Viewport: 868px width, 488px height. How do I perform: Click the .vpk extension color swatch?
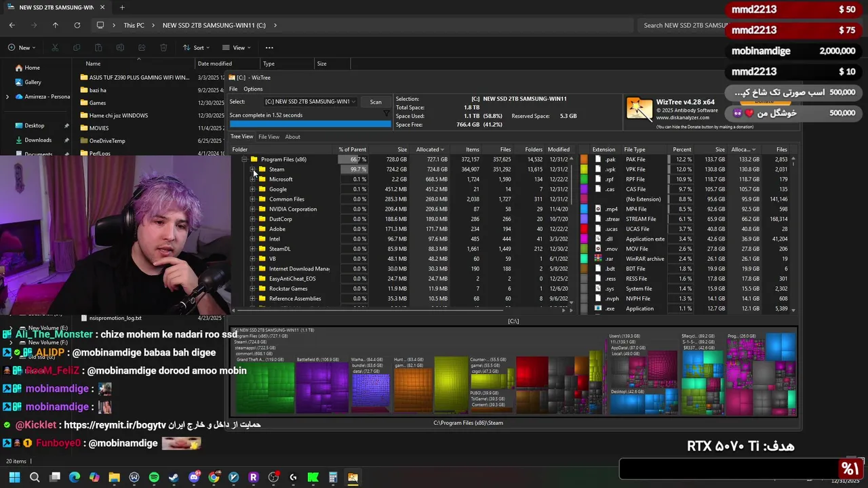click(584, 169)
